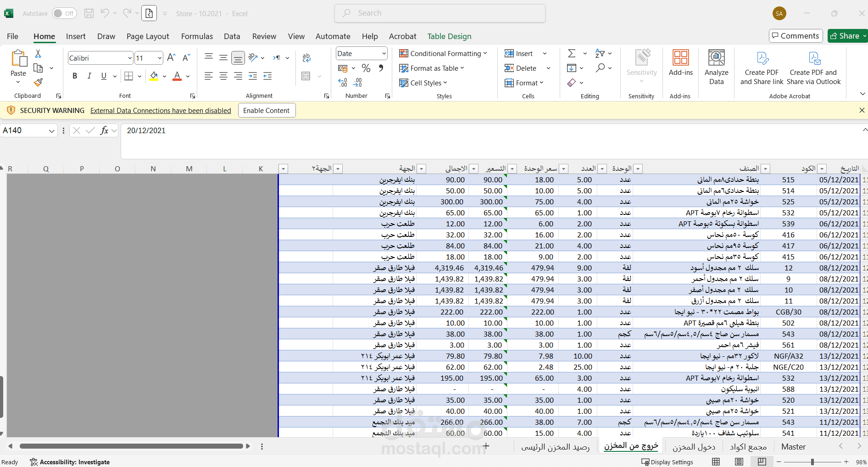
Task: Switch to Page Break Preview in status bar
Action: click(762, 461)
